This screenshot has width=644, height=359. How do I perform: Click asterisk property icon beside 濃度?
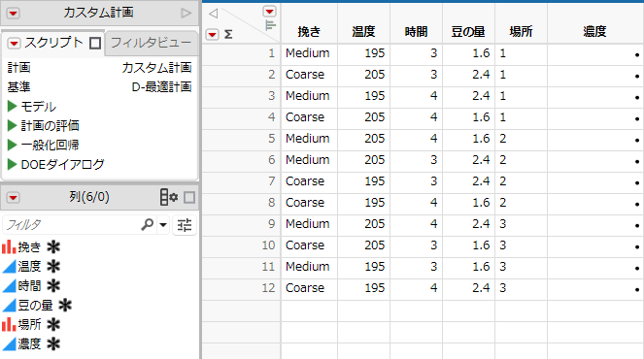coord(53,343)
